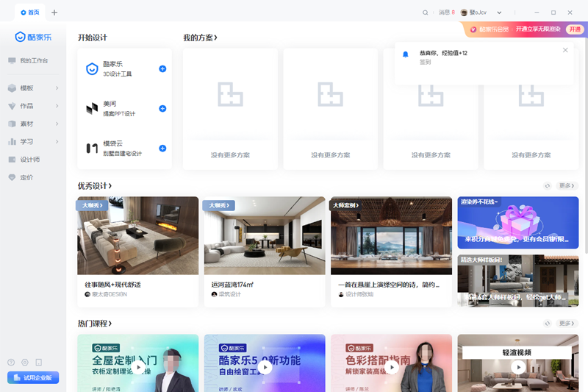588x392 pixels.
Task: Click the 模板 cube icon
Action: point(12,88)
